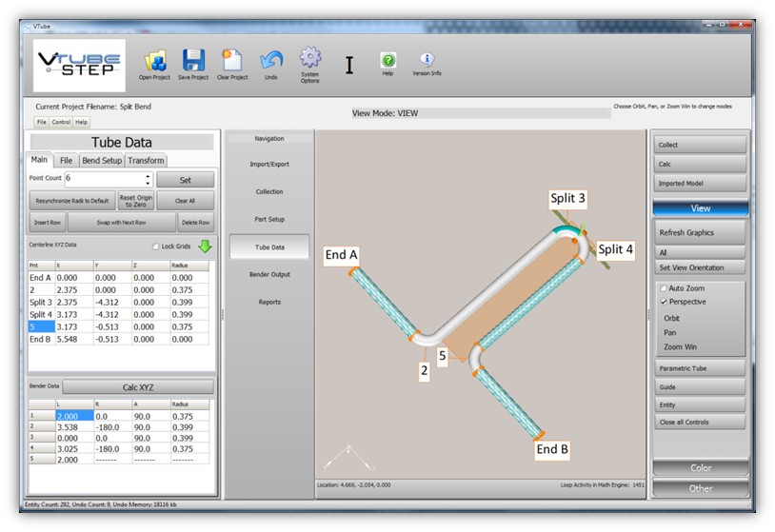Click the Refresh Graphics button
The width and height of the screenshot is (775, 532).
(x=701, y=232)
